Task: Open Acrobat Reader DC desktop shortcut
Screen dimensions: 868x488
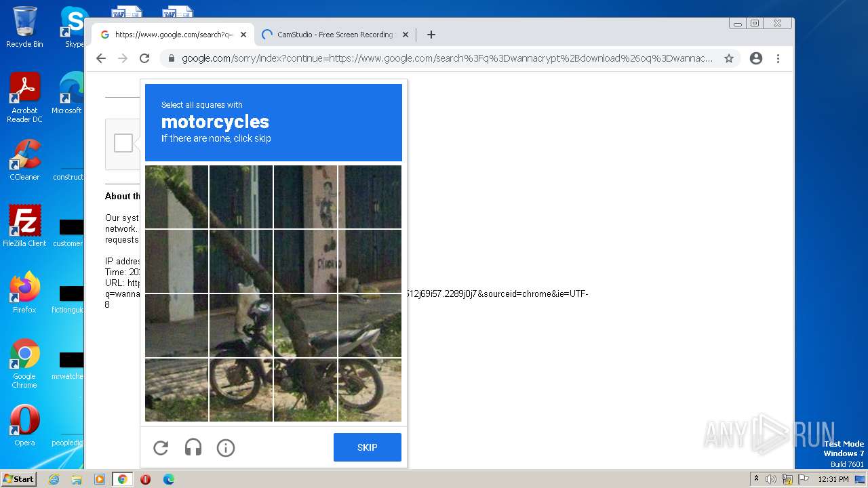Action: [x=24, y=98]
